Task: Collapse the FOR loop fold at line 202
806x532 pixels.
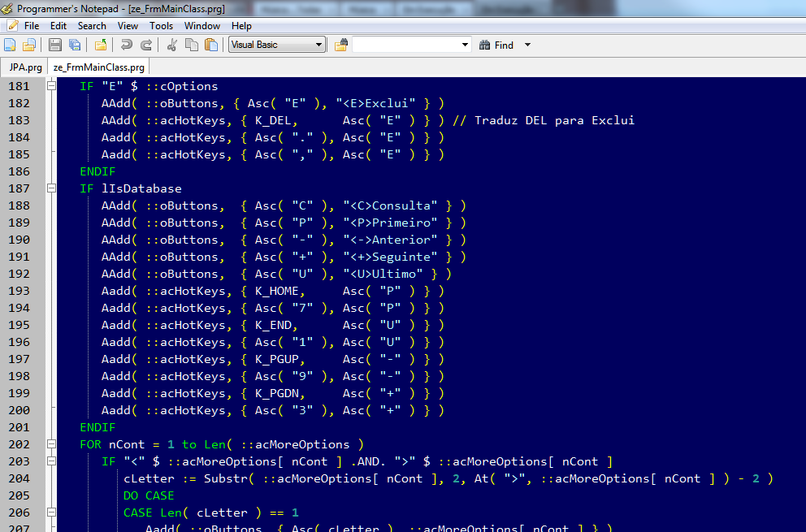Action: click(x=51, y=444)
